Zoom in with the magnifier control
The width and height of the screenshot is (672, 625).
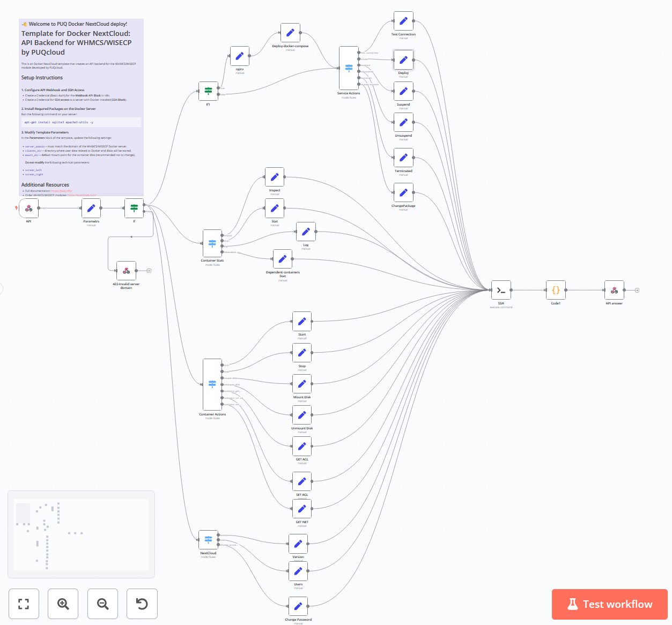pyautogui.click(x=63, y=604)
